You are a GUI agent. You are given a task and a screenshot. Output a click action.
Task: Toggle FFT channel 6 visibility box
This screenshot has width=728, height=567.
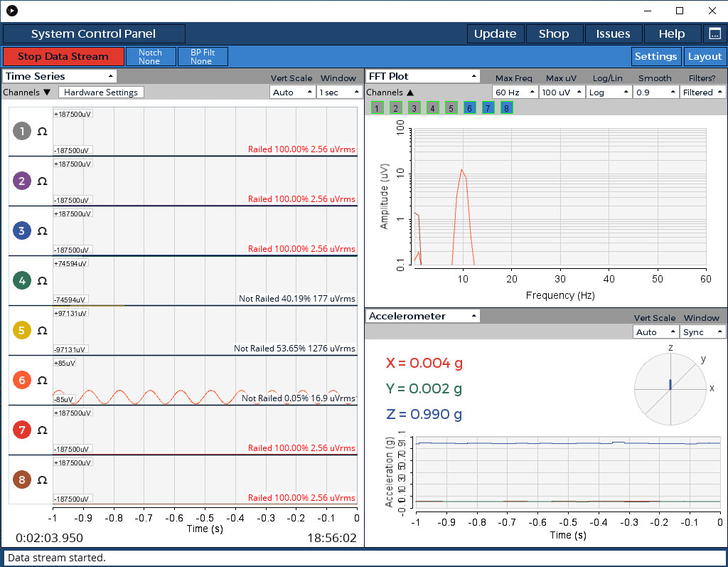(469, 108)
